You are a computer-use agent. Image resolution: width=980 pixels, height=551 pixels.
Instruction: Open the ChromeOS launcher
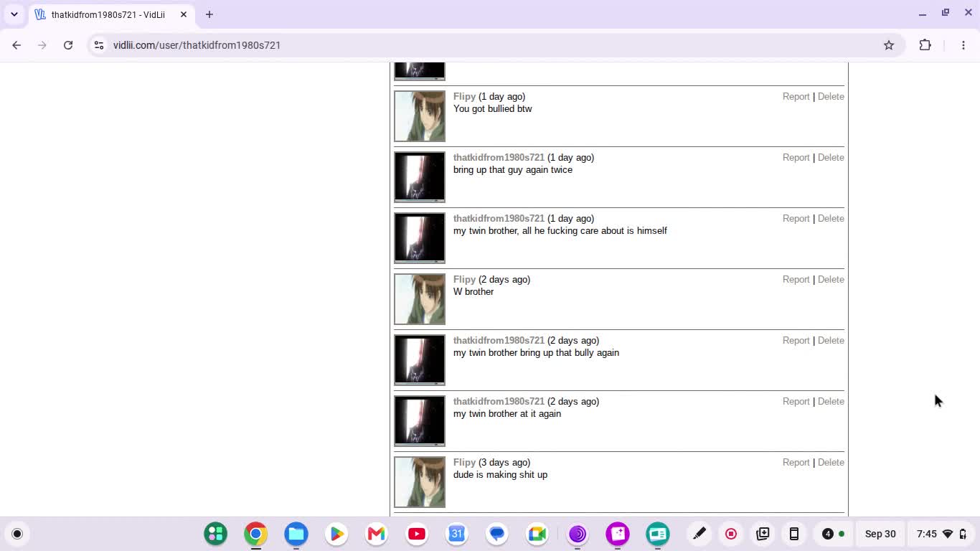pyautogui.click(x=17, y=534)
